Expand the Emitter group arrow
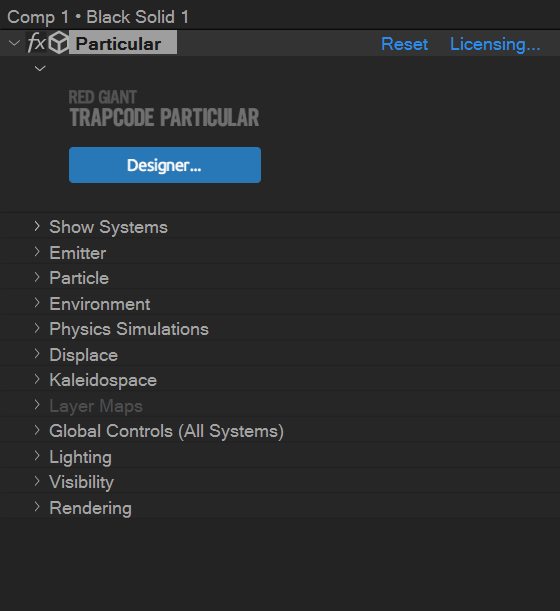Screen dimensions: 560x611 click(37, 252)
